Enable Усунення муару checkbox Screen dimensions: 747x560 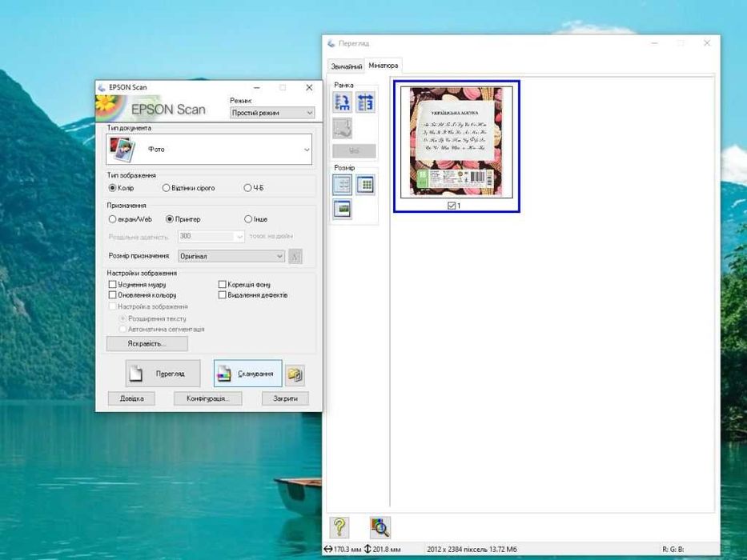tap(112, 284)
